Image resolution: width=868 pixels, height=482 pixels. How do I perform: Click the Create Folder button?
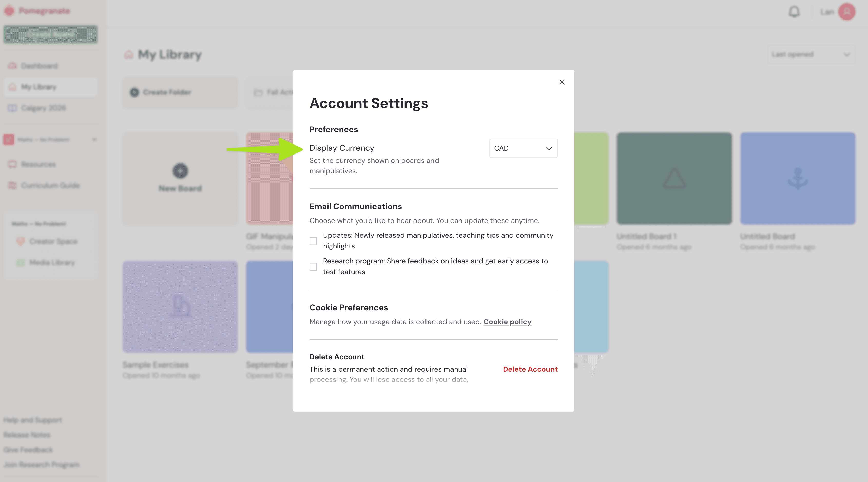click(x=180, y=92)
